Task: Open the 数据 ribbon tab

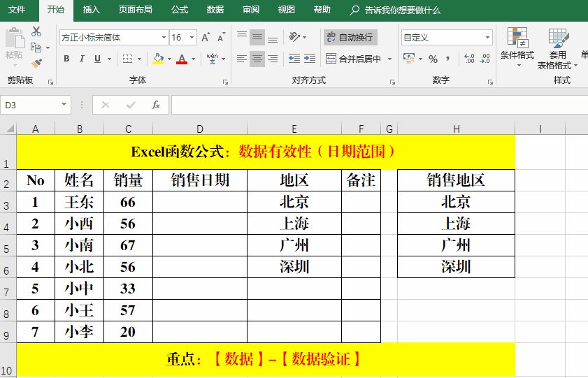Action: 215,10
